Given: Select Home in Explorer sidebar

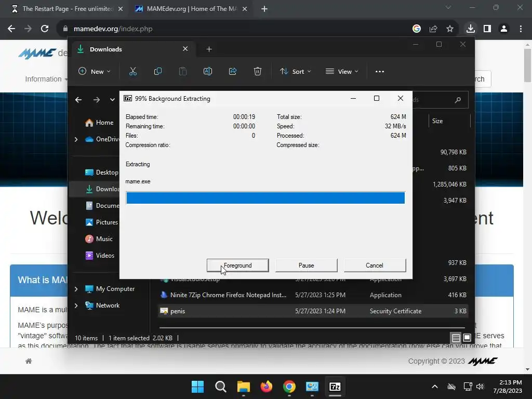Looking at the screenshot, I should click(x=99, y=123).
